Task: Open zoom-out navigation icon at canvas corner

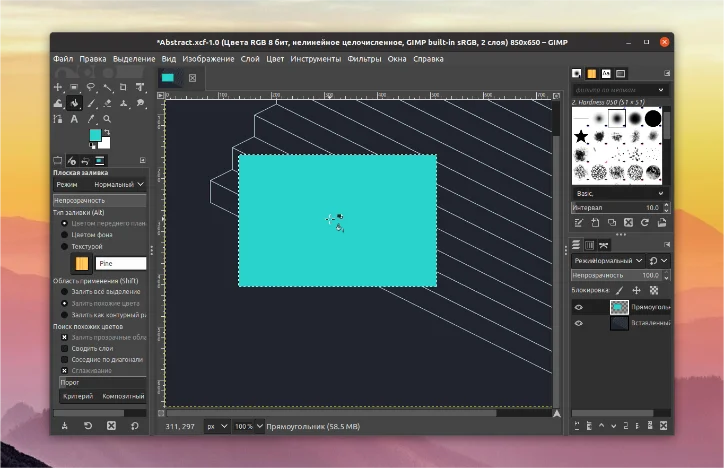Action: coord(556,412)
